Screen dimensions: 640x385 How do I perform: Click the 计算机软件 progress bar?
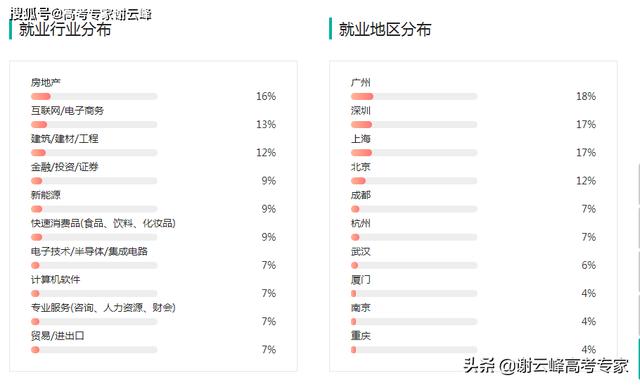point(94,294)
